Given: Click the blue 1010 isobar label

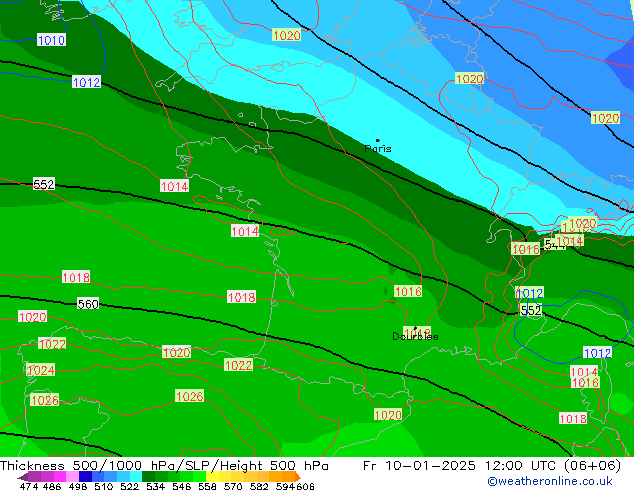Looking at the screenshot, I should (x=51, y=40).
